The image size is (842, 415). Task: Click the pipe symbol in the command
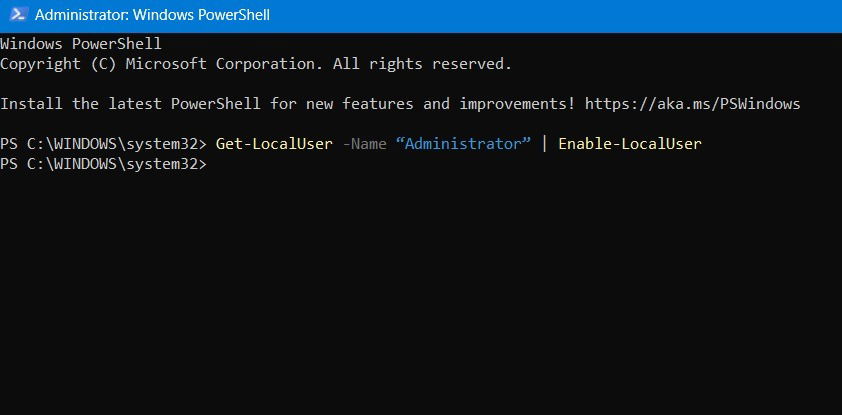click(x=545, y=144)
